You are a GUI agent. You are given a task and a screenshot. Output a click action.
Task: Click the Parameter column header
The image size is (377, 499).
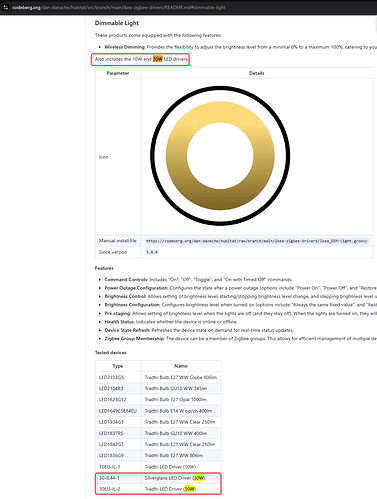point(118,73)
